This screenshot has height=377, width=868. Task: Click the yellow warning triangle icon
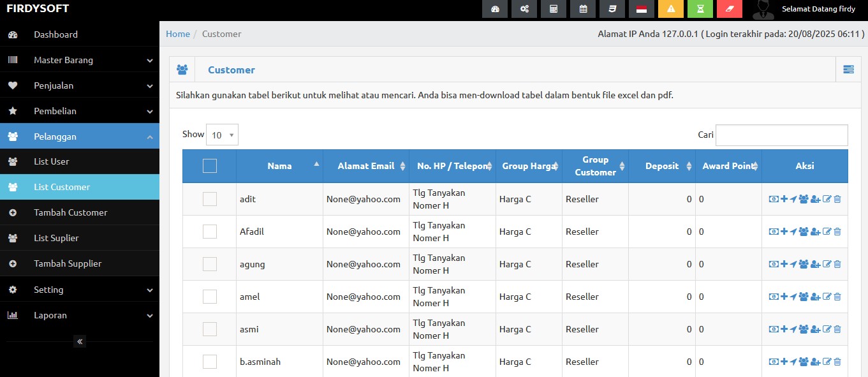(670, 9)
